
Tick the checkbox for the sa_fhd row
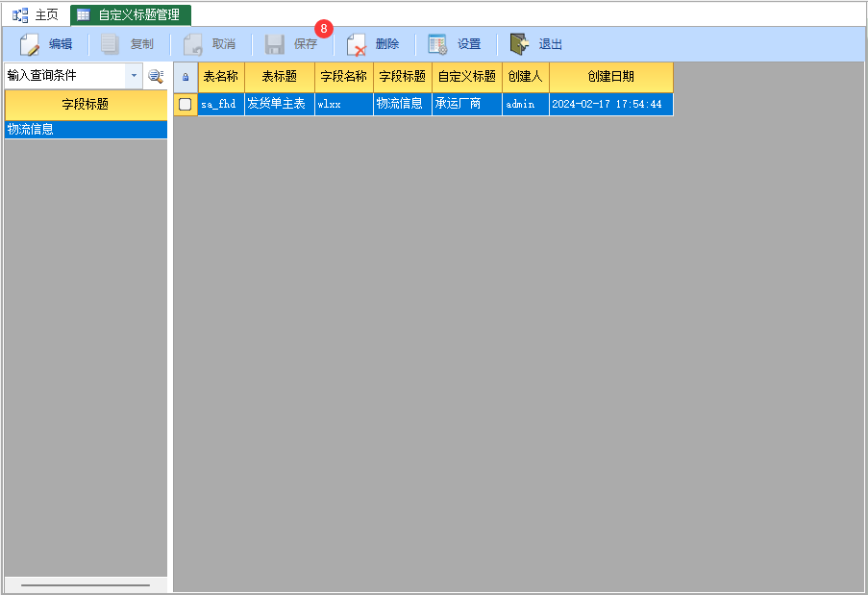pyautogui.click(x=185, y=104)
